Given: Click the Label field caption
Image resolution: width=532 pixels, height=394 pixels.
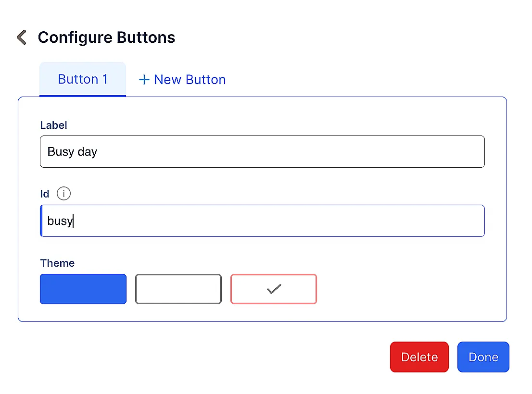Looking at the screenshot, I should [x=53, y=125].
